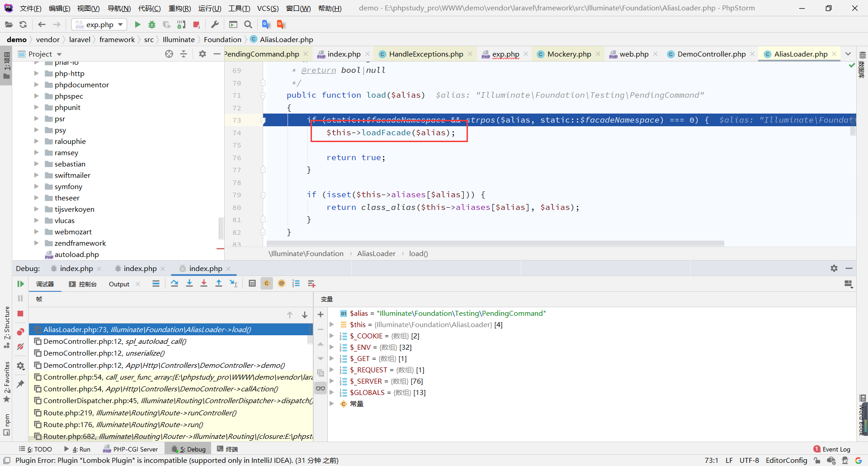
Task: Stop the debug session red square
Action: coord(20,314)
